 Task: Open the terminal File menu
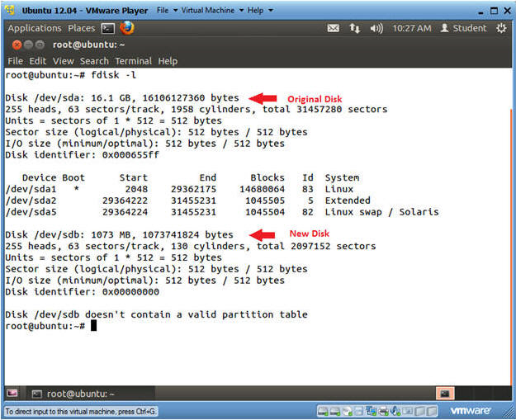(x=15, y=61)
